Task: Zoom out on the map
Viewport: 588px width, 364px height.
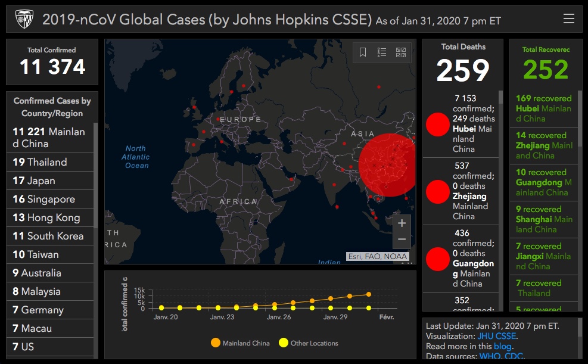Action: [402, 239]
